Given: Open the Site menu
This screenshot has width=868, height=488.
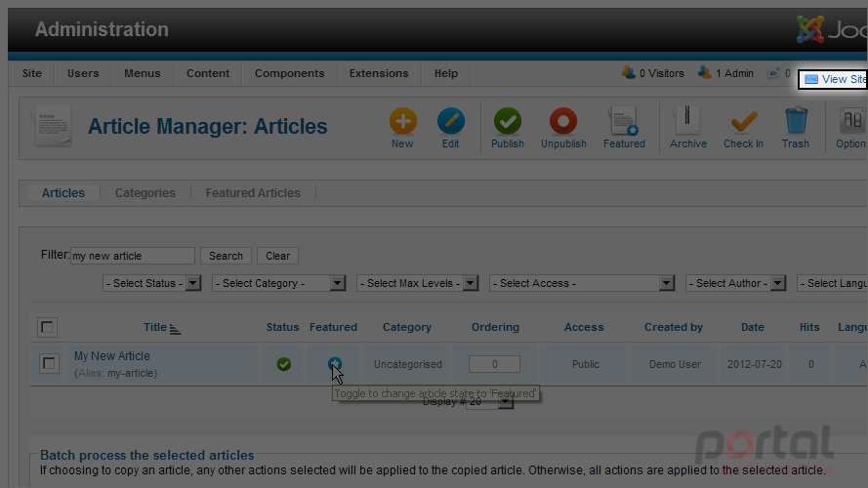Looking at the screenshot, I should click(32, 73).
